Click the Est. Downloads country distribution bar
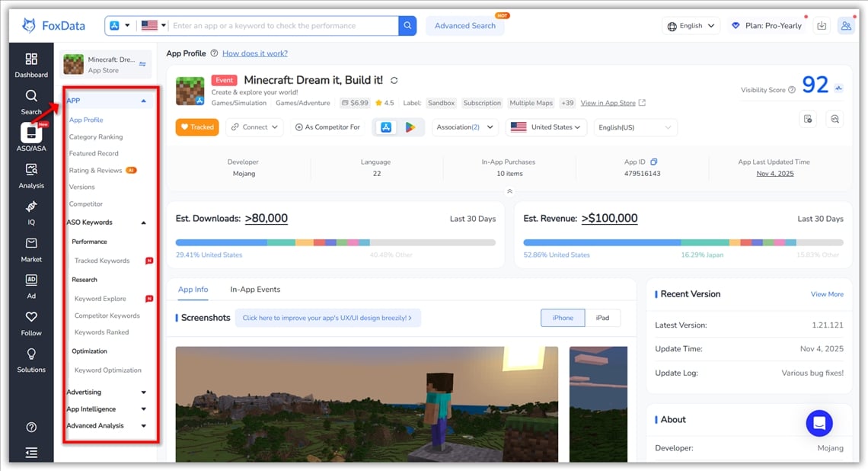868x471 pixels. pos(335,242)
